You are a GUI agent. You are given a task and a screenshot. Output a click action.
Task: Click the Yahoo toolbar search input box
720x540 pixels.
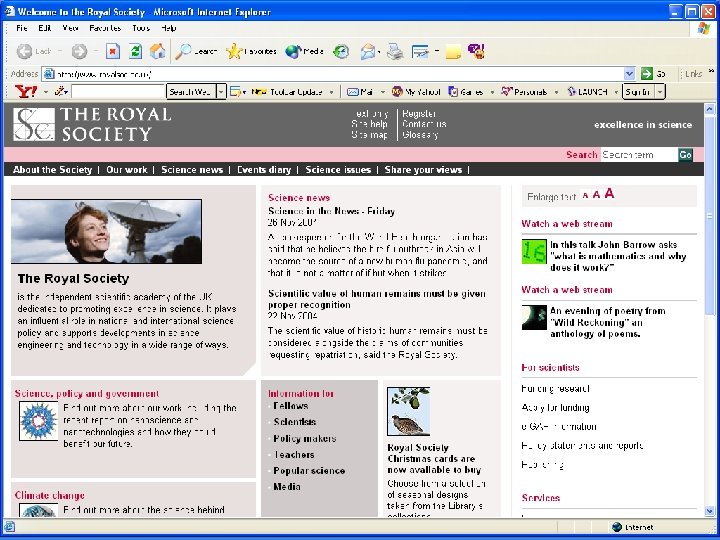[118, 92]
